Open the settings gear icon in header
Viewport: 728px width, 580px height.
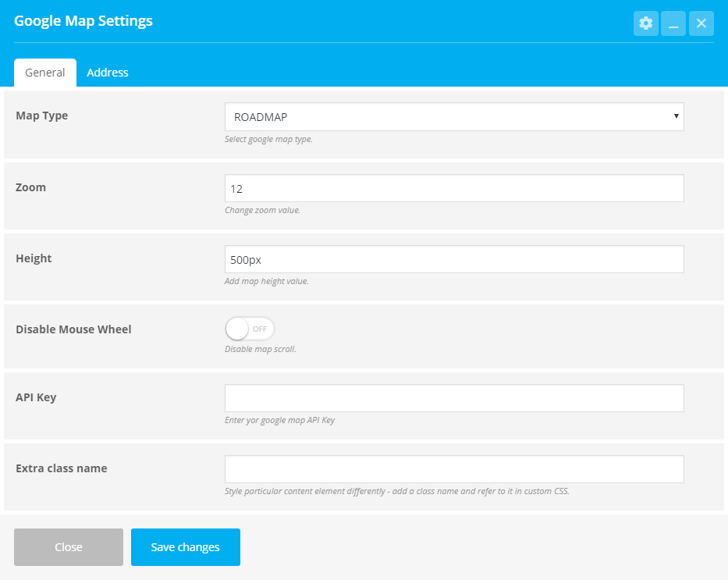(646, 23)
